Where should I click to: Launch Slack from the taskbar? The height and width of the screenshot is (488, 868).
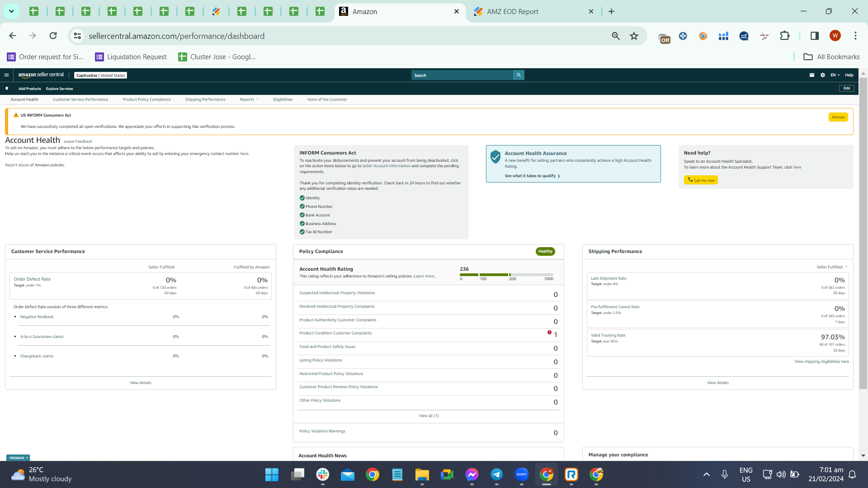pos(323,474)
